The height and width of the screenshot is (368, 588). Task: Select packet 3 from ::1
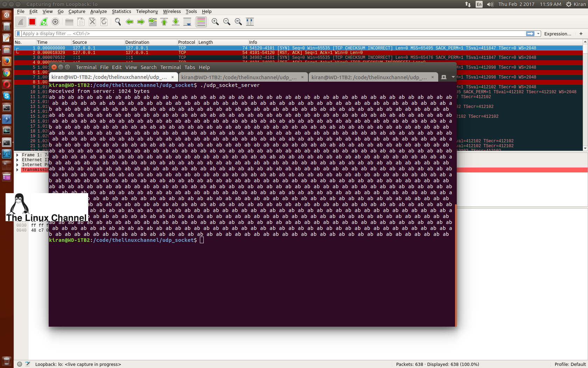pyautogui.click(x=298, y=57)
